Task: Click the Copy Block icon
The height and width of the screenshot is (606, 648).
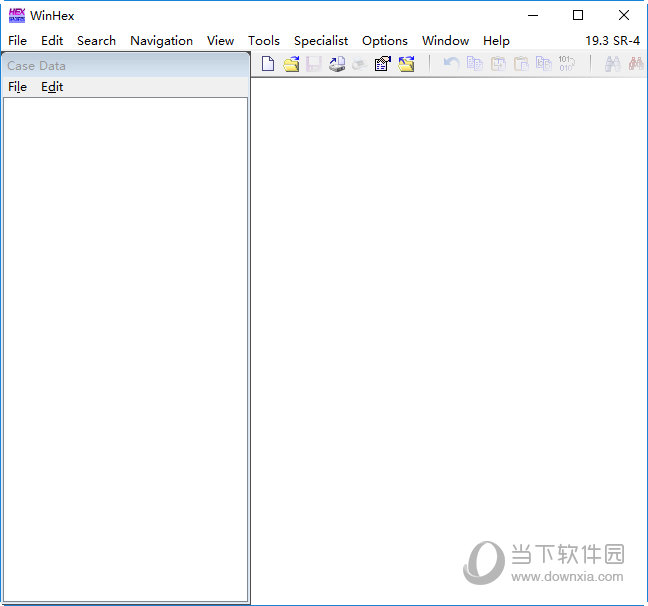Action: [x=474, y=64]
